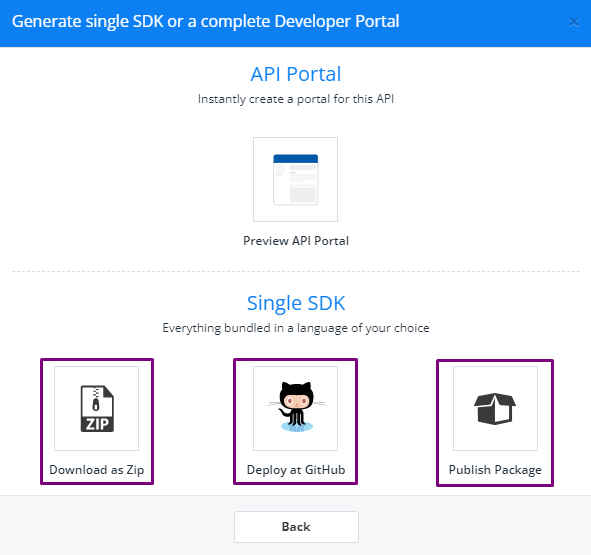Click the word ZIP on the archive icon
This screenshot has width=591, height=555.
tap(97, 425)
